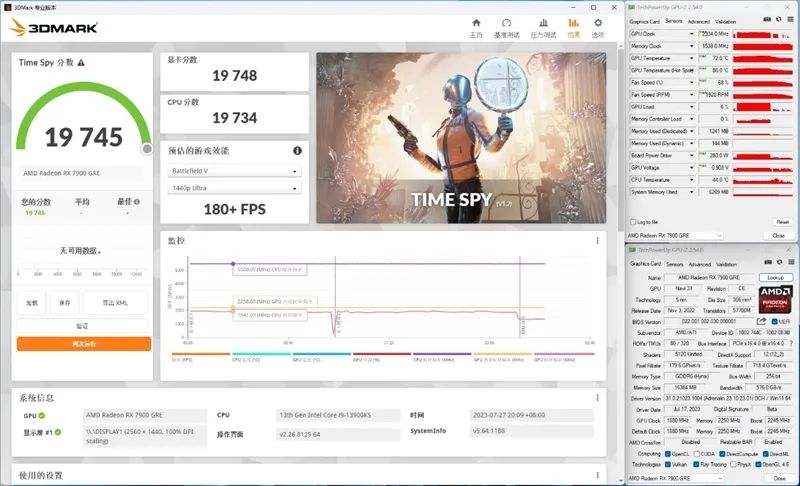
Task: Toggle the PhysX checkbox
Action: pos(733,465)
